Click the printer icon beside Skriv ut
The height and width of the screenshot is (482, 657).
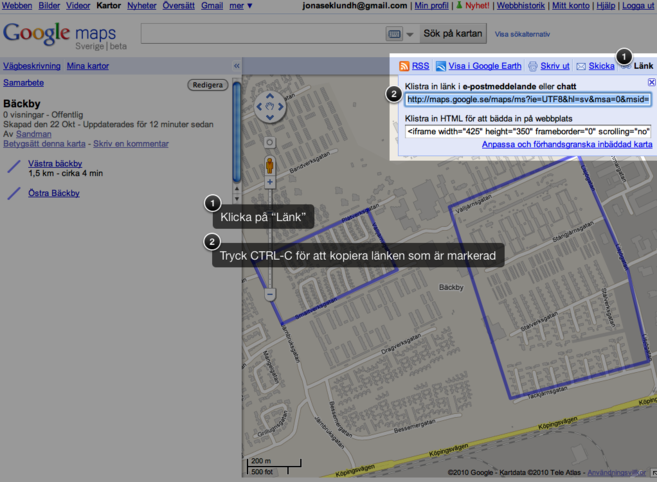[533, 66]
